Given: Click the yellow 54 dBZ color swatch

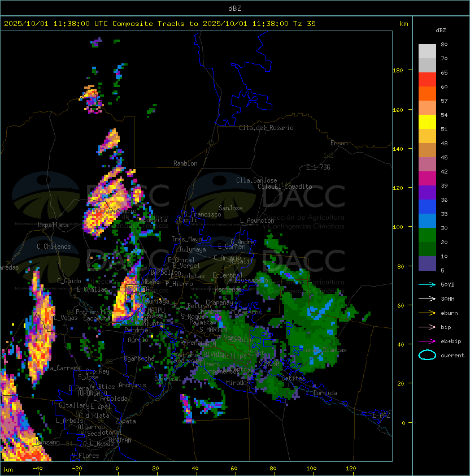Looking at the screenshot, I should tap(427, 122).
